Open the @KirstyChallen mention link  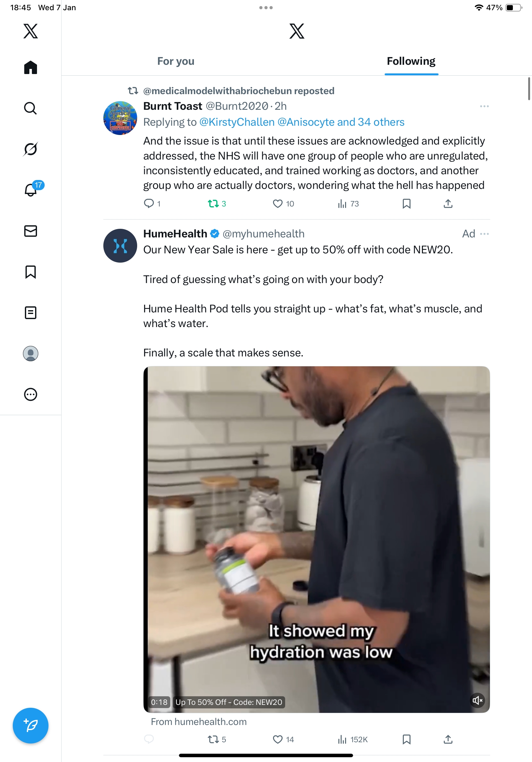(x=237, y=122)
